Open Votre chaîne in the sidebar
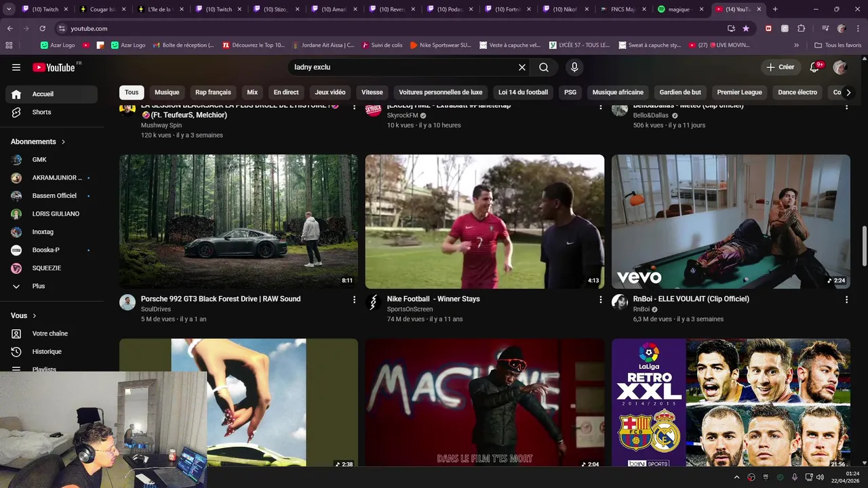The image size is (868, 488). 52,333
